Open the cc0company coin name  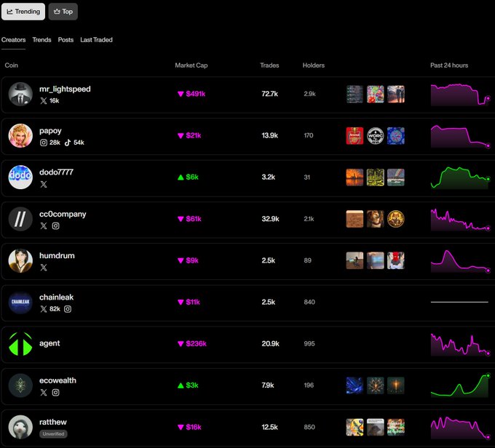click(63, 215)
